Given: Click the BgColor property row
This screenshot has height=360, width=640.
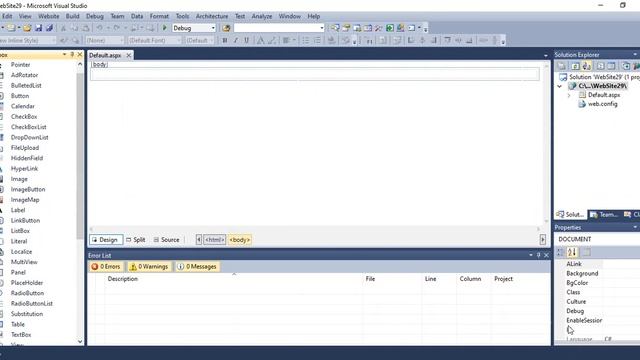Looking at the screenshot, I should tap(599, 283).
